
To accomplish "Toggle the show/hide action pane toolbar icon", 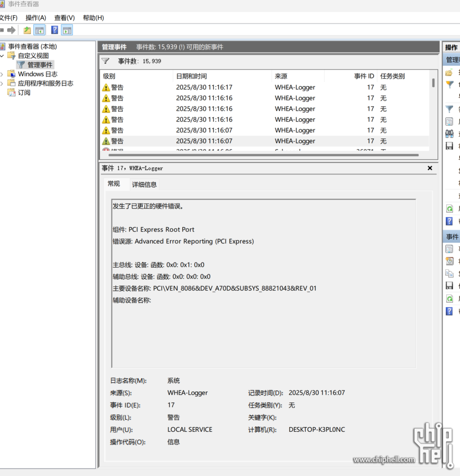I will pos(67,30).
